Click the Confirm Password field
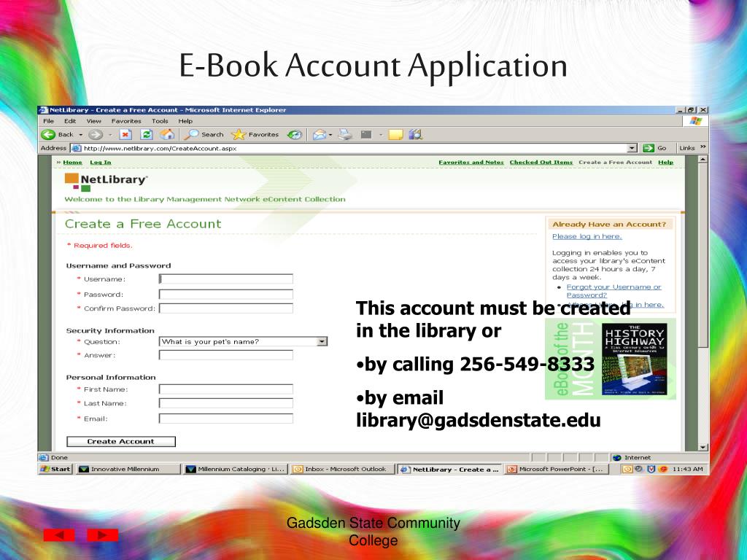 click(x=226, y=308)
